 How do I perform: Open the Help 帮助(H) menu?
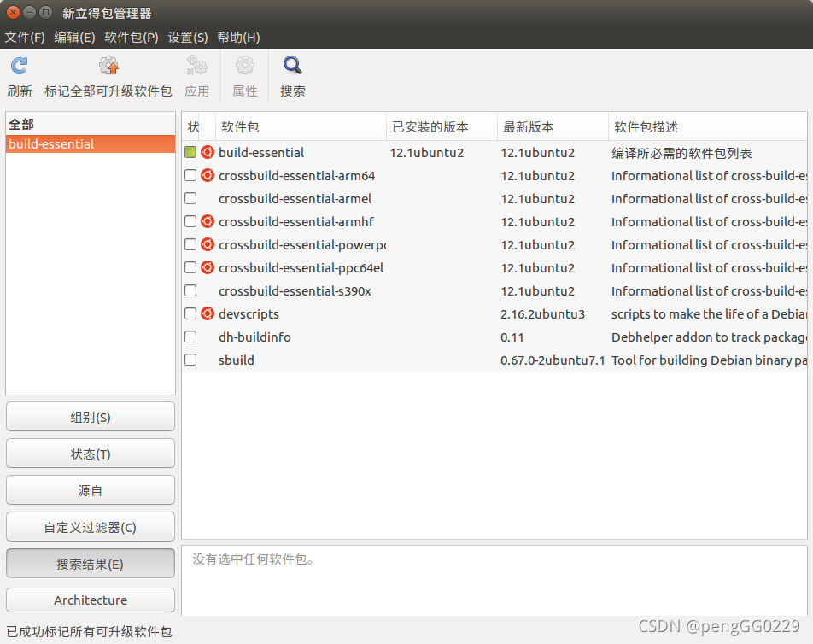[x=238, y=38]
